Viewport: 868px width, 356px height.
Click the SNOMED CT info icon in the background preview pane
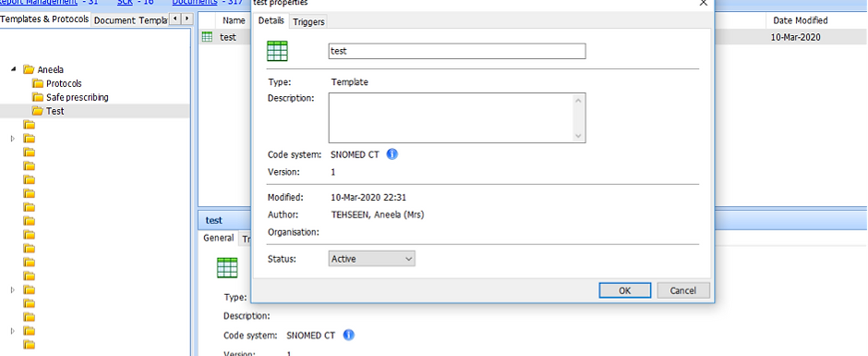349,335
